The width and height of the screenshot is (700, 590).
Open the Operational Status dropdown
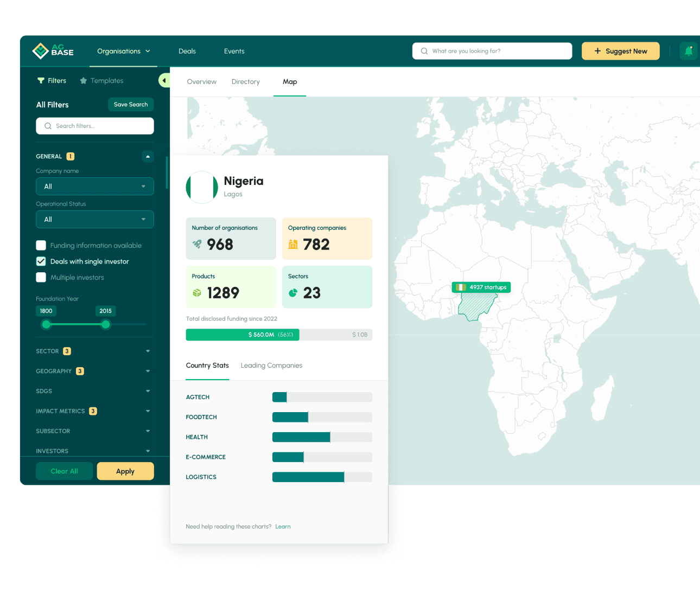[95, 219]
